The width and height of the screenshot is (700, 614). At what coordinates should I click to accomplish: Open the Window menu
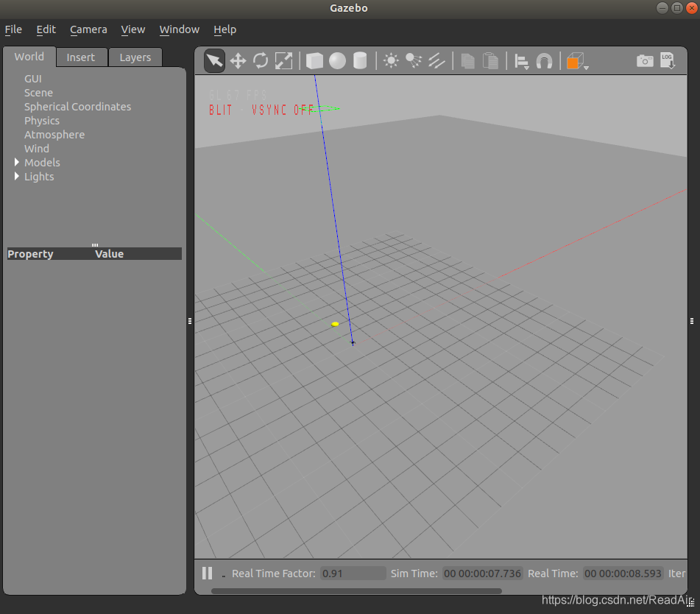(180, 29)
